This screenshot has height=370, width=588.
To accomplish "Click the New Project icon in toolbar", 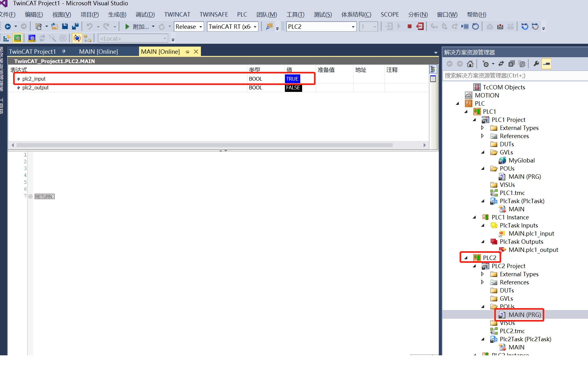I will [38, 27].
